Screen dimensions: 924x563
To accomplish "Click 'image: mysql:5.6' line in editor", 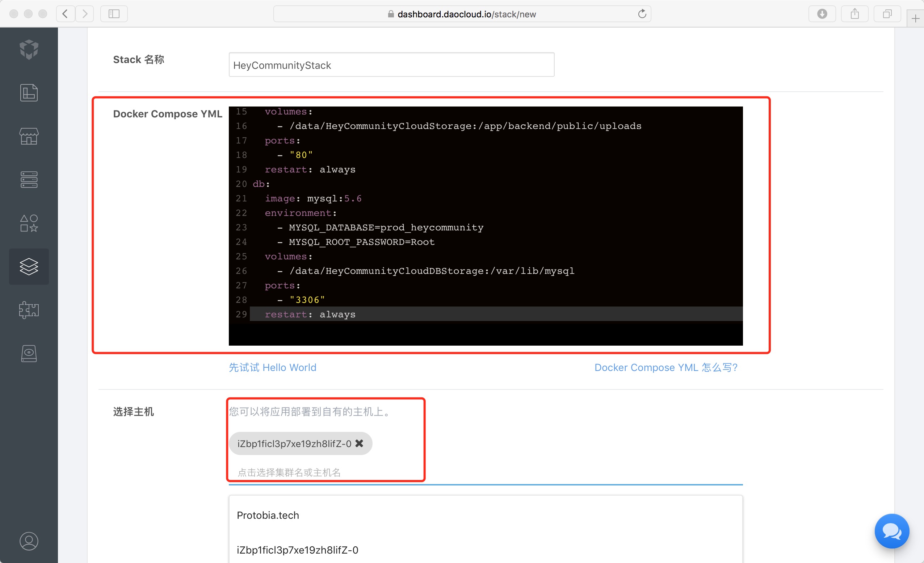I will tap(313, 199).
